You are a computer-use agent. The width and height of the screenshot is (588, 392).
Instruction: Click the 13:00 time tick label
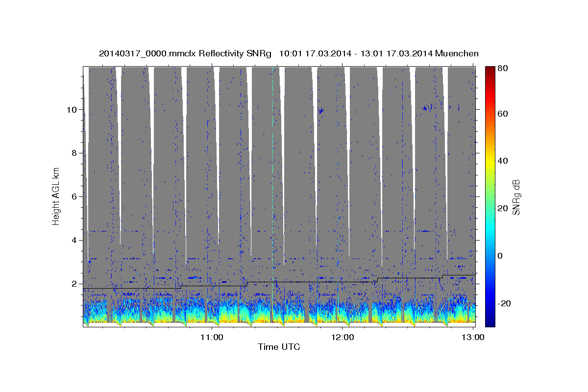coord(473,337)
